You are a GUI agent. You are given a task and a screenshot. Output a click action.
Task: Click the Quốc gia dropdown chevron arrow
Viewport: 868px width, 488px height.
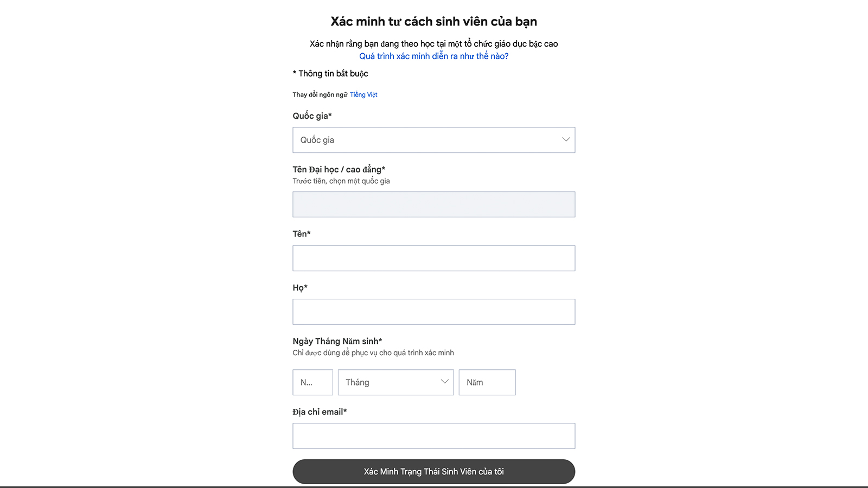(566, 139)
